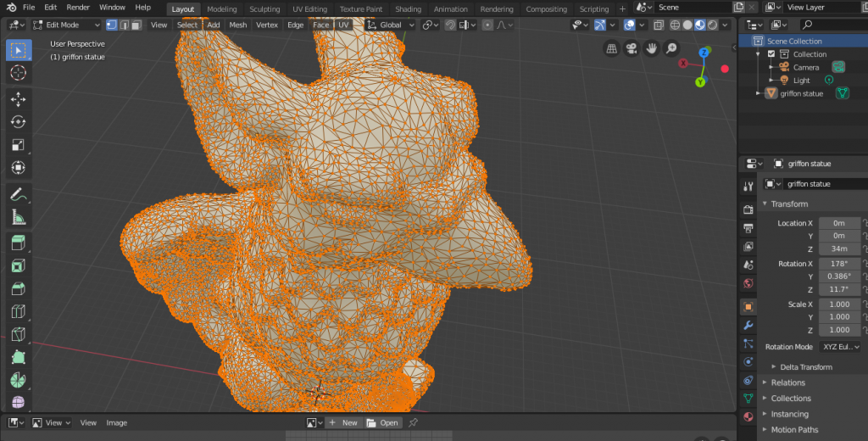Click the Open button in the image editor
This screenshot has height=441, width=868.
point(383,422)
